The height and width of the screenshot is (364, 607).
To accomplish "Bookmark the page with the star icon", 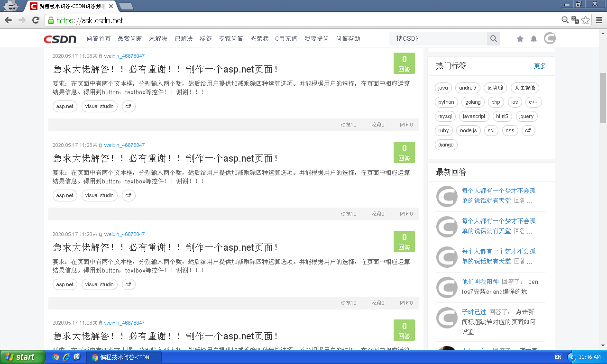I will (586, 20).
